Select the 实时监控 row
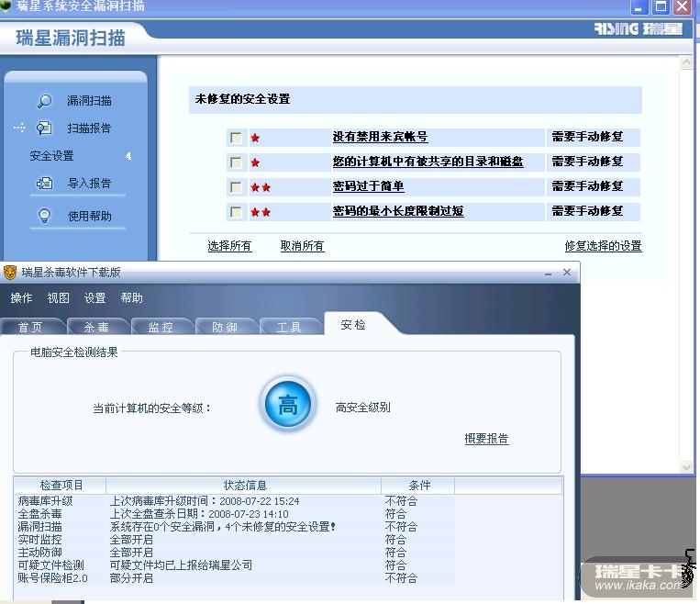 point(236,540)
